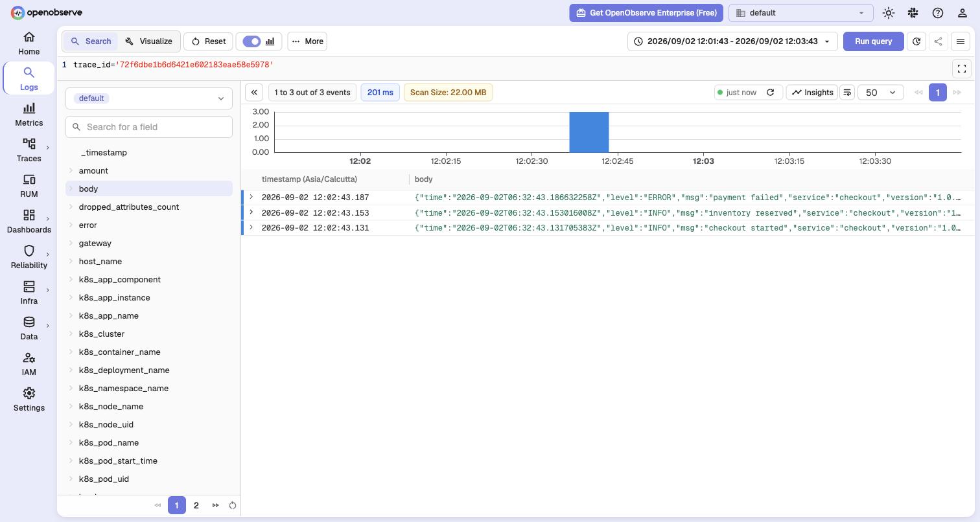
Task: Switch theme with the sun icon
Action: point(889,13)
